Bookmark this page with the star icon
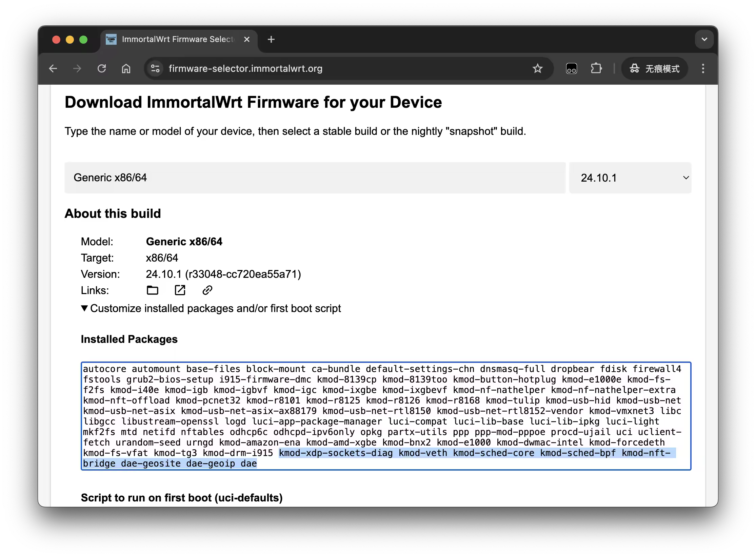756x557 pixels. point(537,69)
